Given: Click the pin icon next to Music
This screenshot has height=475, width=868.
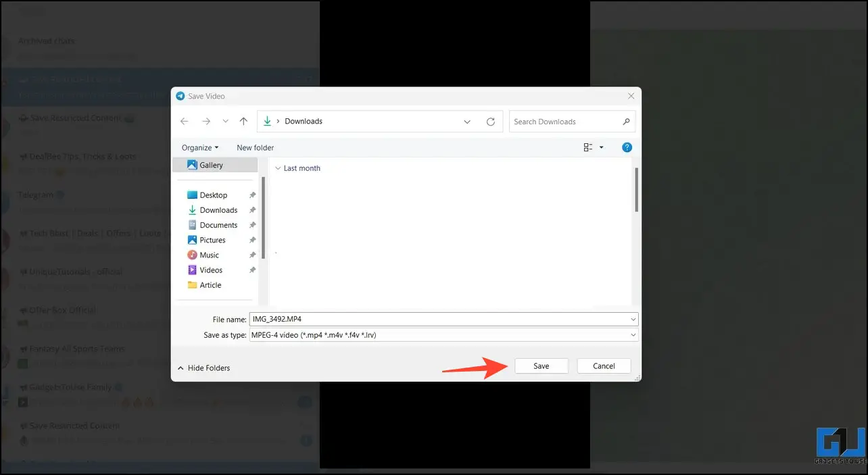Looking at the screenshot, I should point(252,255).
